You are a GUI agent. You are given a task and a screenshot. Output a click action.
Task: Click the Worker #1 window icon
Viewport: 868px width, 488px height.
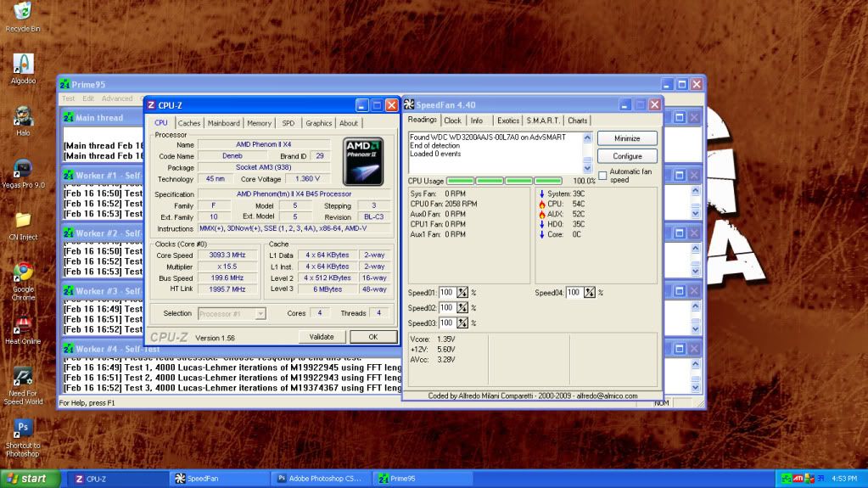click(69, 175)
